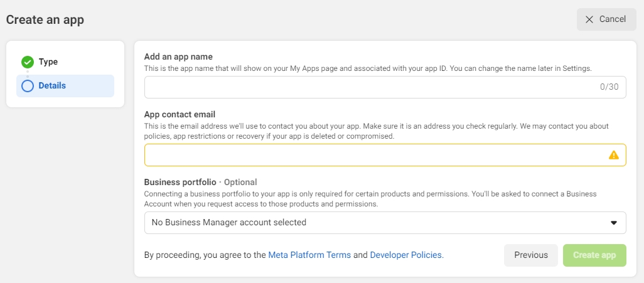Viewport: 644px width, 283px height.
Task: Click the 0/30 character counter
Action: (609, 87)
